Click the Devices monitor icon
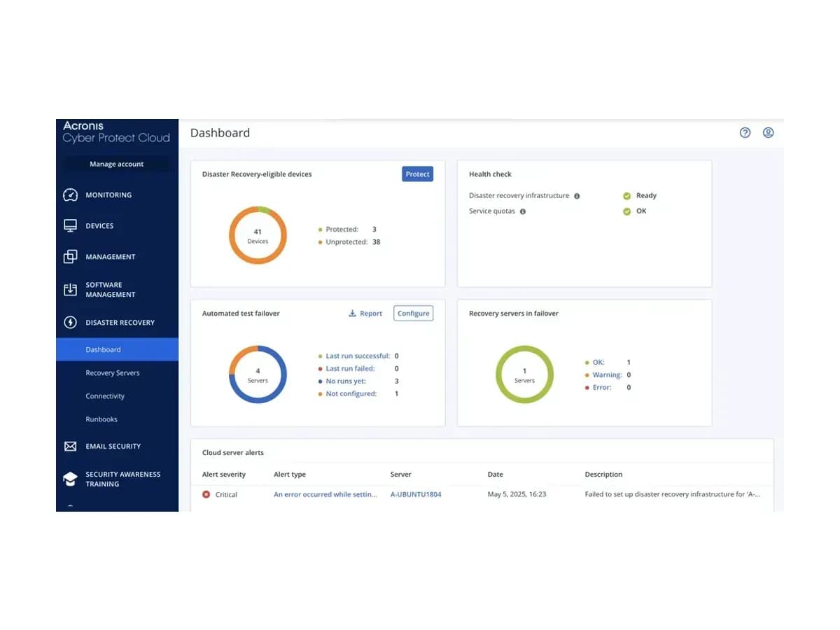The height and width of the screenshot is (630, 840). pos(70,226)
